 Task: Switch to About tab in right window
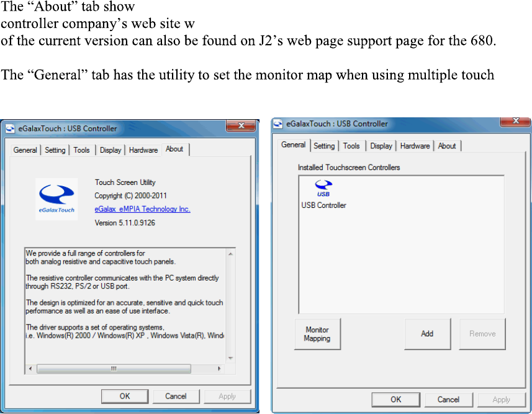pos(447,146)
